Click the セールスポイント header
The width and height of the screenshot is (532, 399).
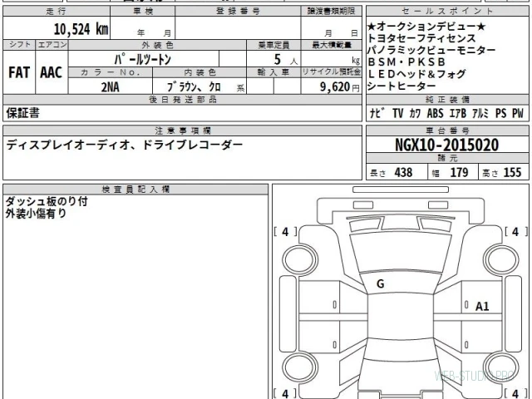click(447, 11)
